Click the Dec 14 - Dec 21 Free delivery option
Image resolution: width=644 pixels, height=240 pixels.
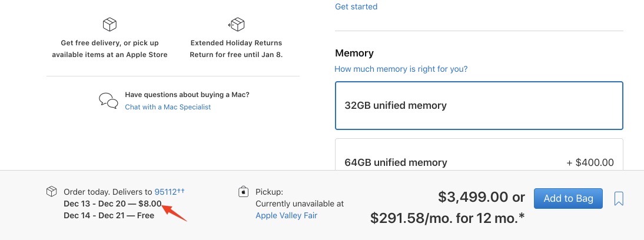[x=109, y=215]
